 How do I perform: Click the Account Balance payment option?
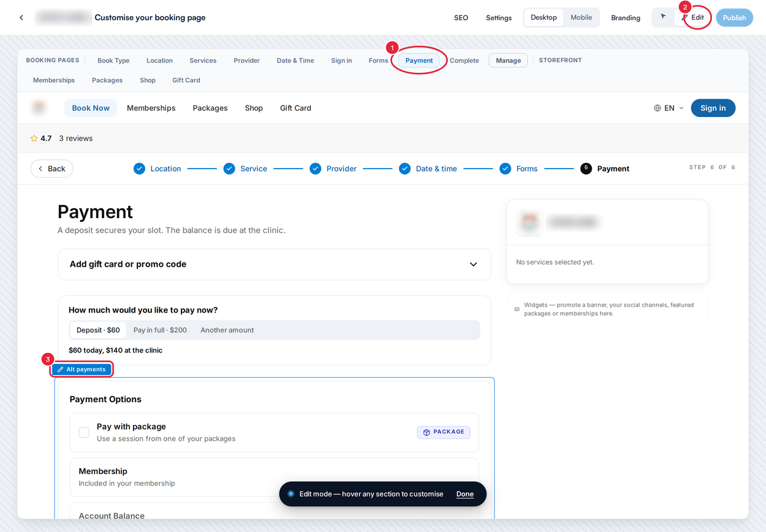click(x=275, y=512)
